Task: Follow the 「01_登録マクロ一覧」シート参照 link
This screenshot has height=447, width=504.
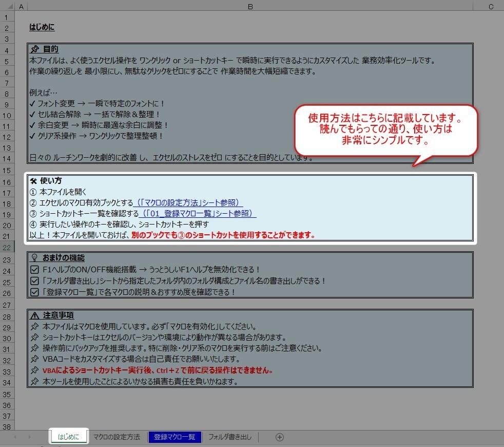Action: coord(198,214)
